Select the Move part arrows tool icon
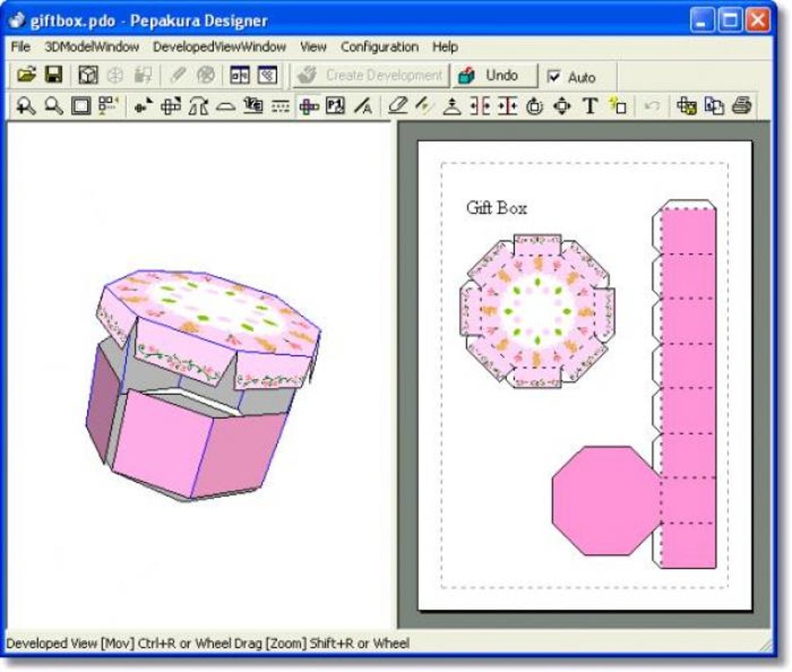Viewport: 792px width, 672px height. coord(562,106)
